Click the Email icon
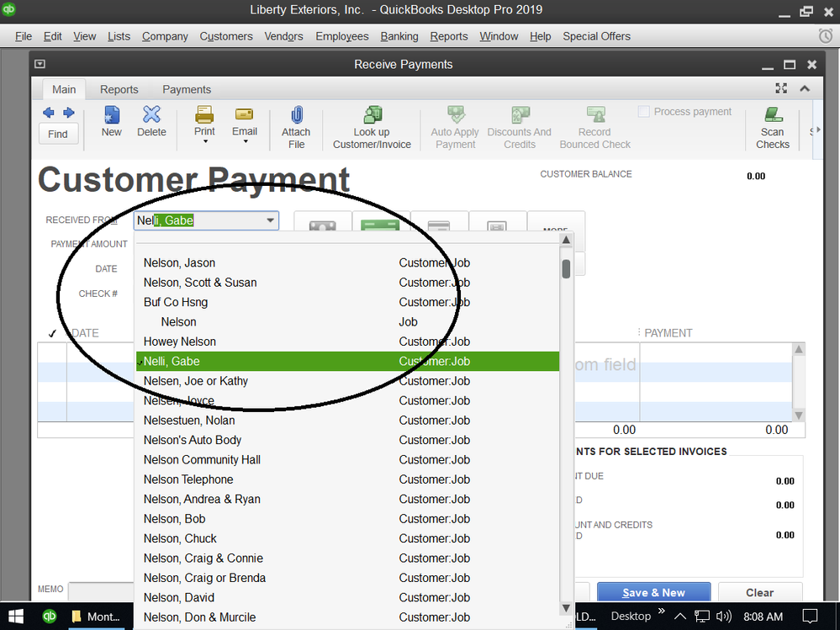840x630 pixels. [245, 114]
